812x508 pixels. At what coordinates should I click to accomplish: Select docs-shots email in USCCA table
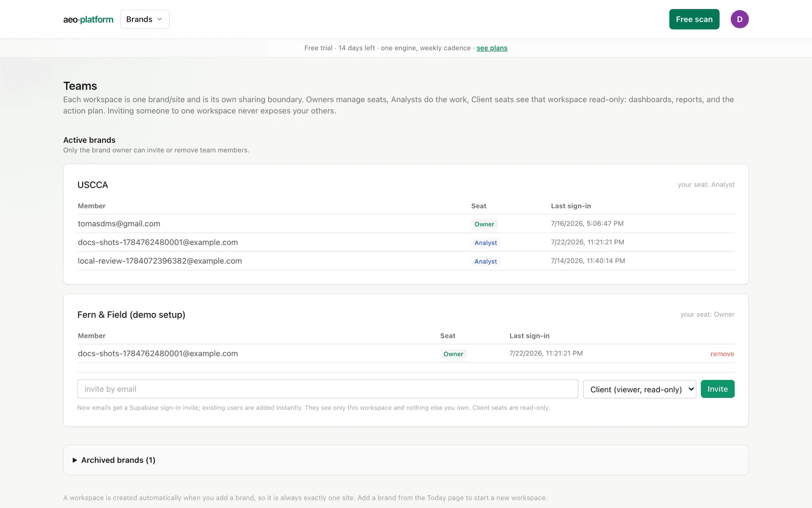click(x=158, y=242)
